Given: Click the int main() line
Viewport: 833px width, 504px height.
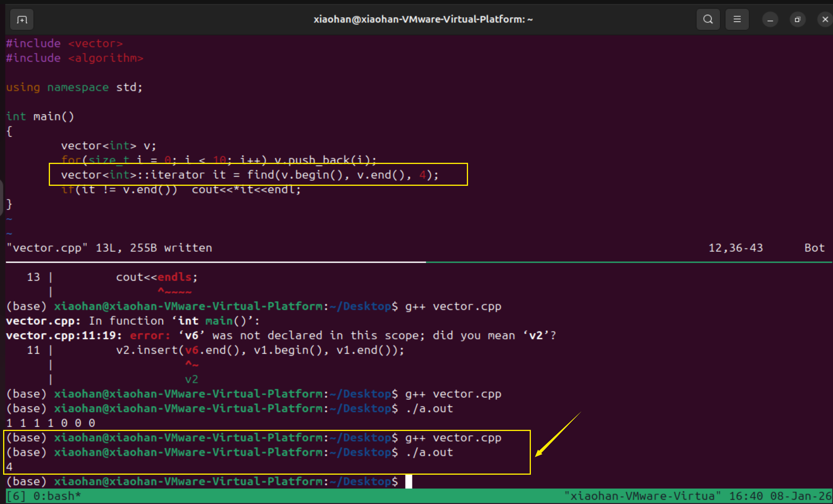Looking at the screenshot, I should [x=40, y=117].
